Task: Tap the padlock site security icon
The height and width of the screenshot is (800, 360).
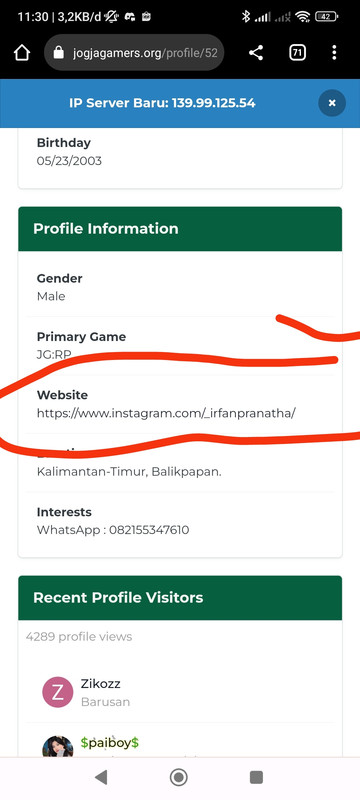Action: pos(59,53)
